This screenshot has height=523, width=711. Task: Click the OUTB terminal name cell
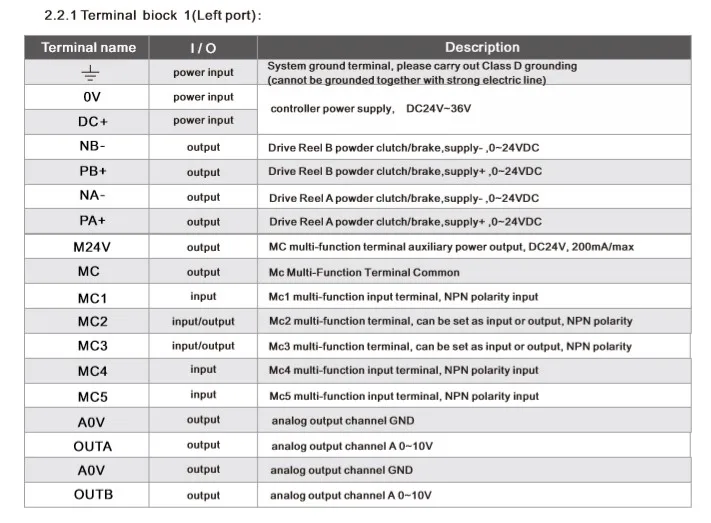click(x=88, y=495)
